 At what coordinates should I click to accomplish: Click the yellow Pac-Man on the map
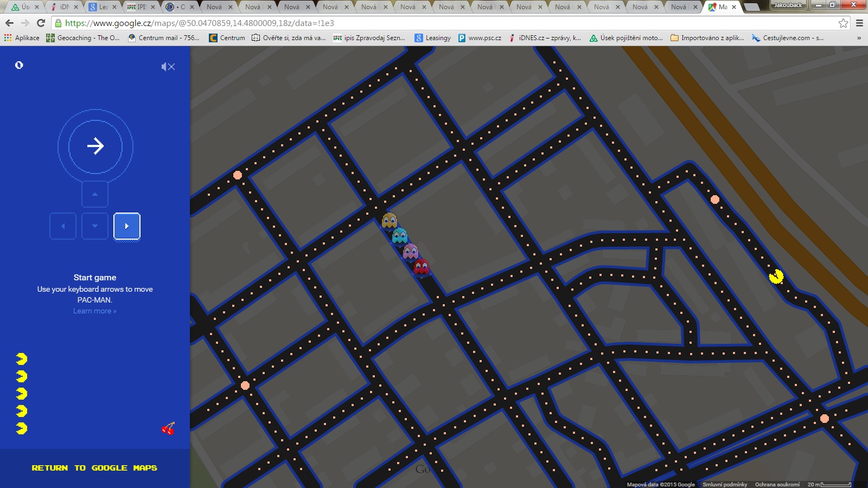tap(776, 277)
